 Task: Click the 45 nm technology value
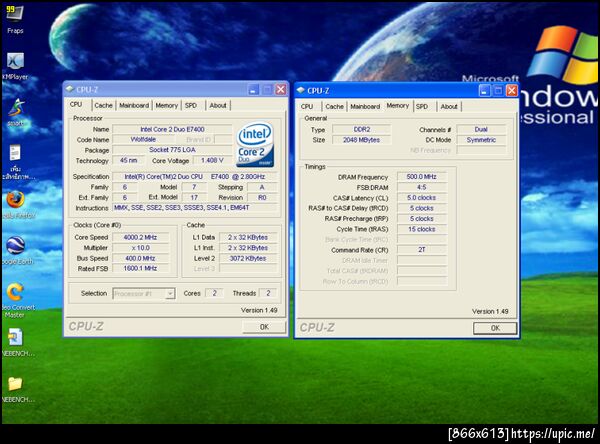click(x=128, y=160)
